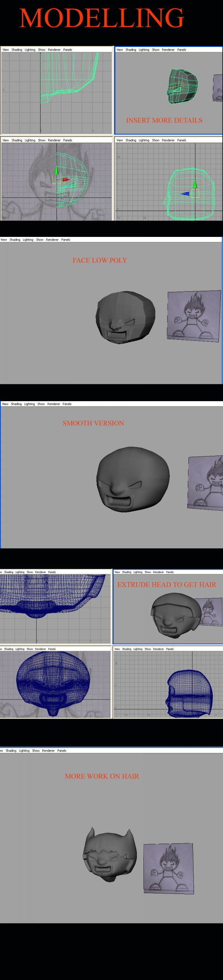Open Lighting menu in SMOOTH VERSION viewport
The height and width of the screenshot is (980, 223).
click(x=30, y=404)
